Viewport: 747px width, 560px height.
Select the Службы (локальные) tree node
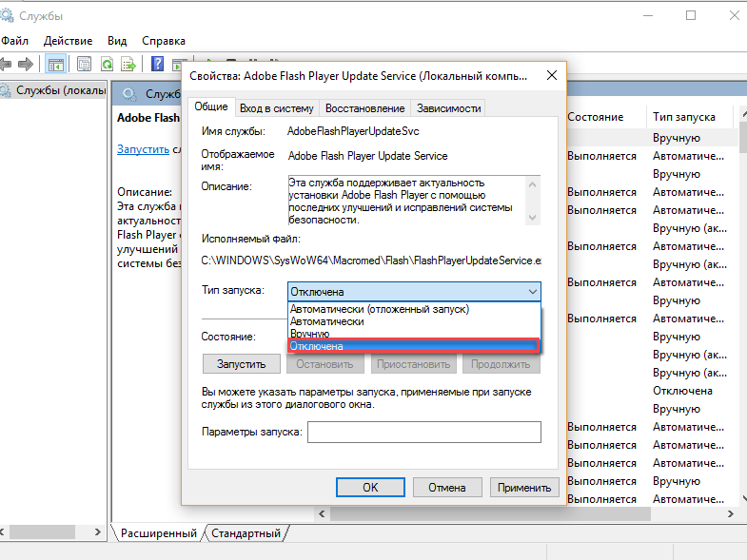[x=52, y=90]
